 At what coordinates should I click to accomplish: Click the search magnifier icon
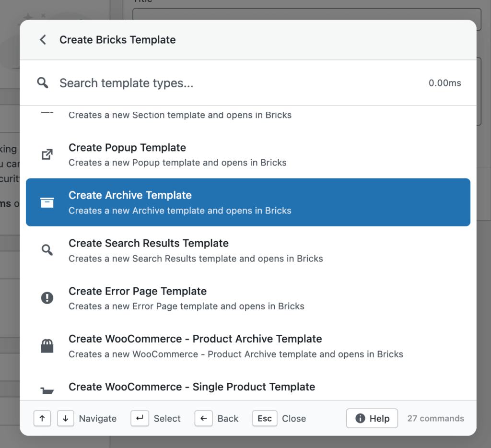tap(42, 83)
